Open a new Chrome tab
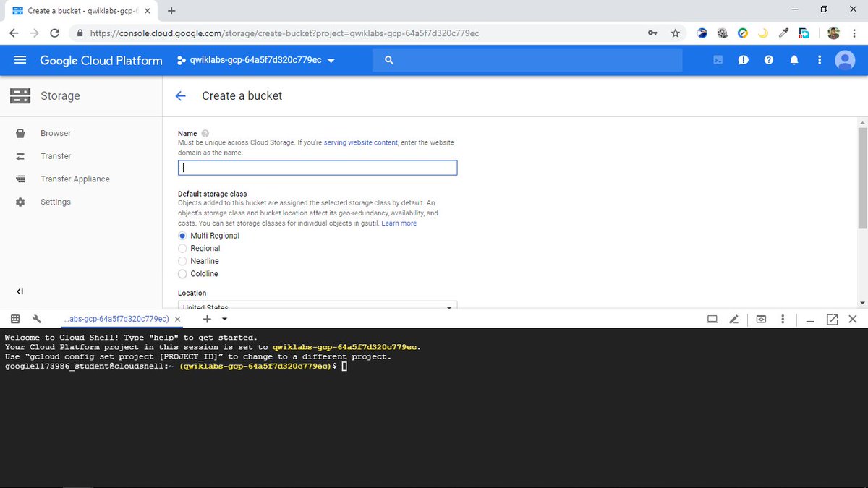Image resolution: width=868 pixels, height=488 pixels. pyautogui.click(x=171, y=11)
